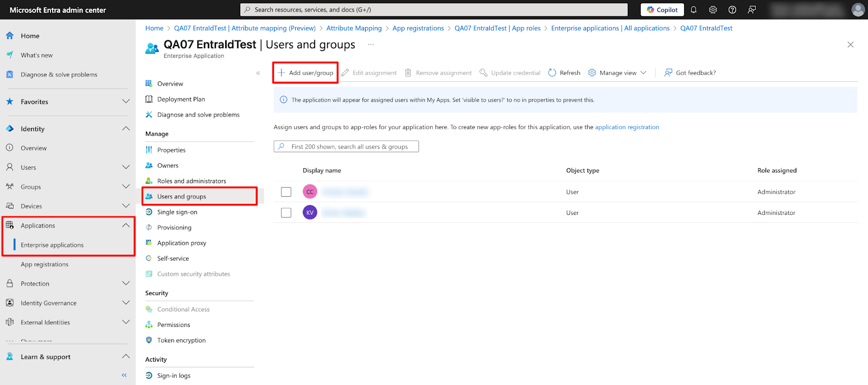Expand the Groups menu chevron

click(126, 187)
